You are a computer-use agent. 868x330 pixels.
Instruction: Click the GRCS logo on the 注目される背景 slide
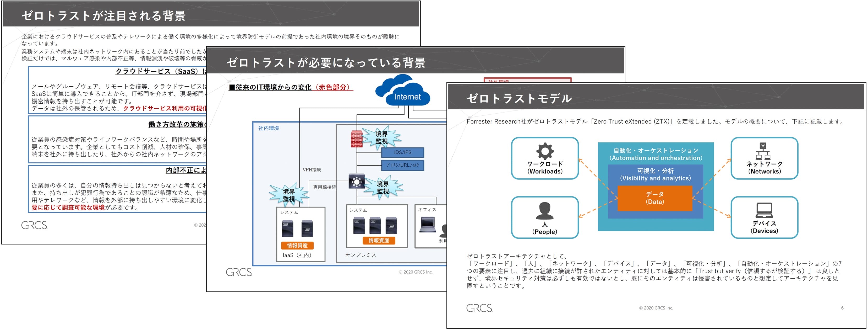coord(34,225)
